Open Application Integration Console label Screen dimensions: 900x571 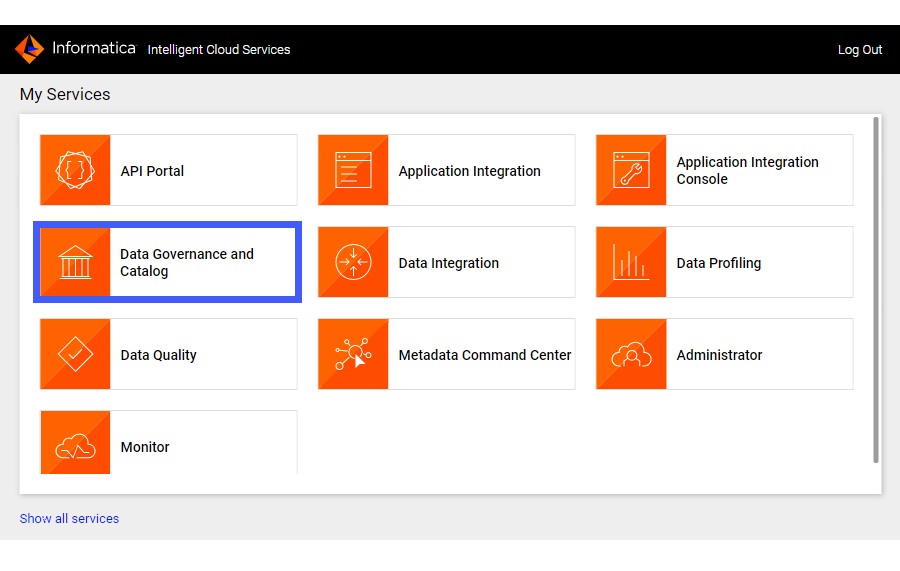(747, 170)
